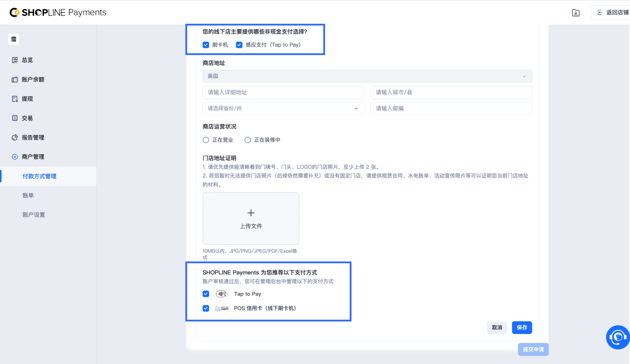630x364 pixels.
Task: Click the Overview (总览) icon
Action: pyautogui.click(x=15, y=60)
